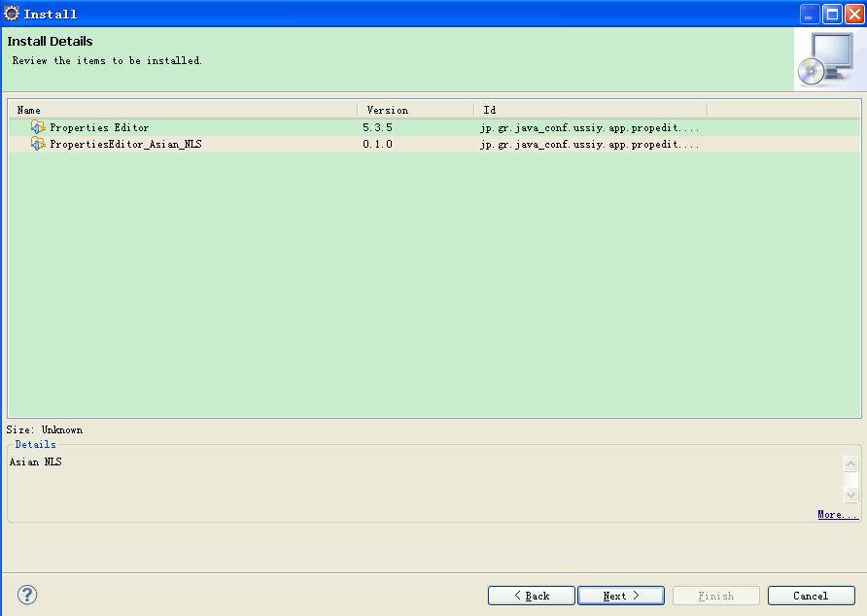
Task: Click the details scrollbar up arrow
Action: [x=851, y=463]
